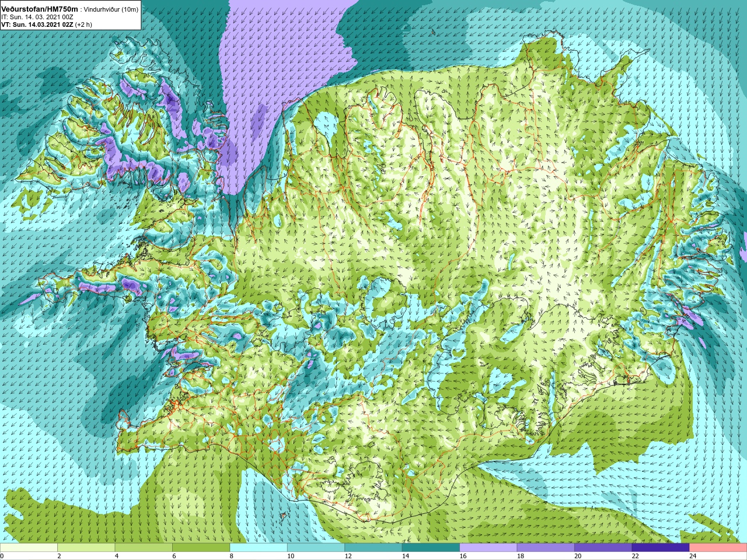Select the violet 20–22 legend swatch
The width and height of the screenshot is (747, 560).
pos(603,548)
